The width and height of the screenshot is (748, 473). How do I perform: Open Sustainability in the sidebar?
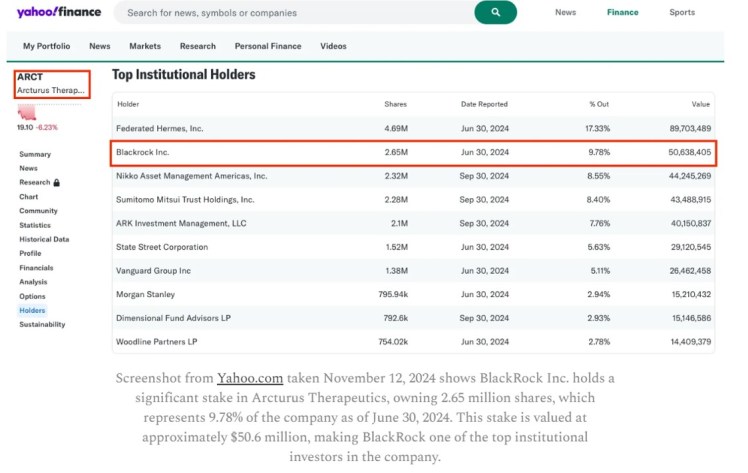[x=42, y=324]
